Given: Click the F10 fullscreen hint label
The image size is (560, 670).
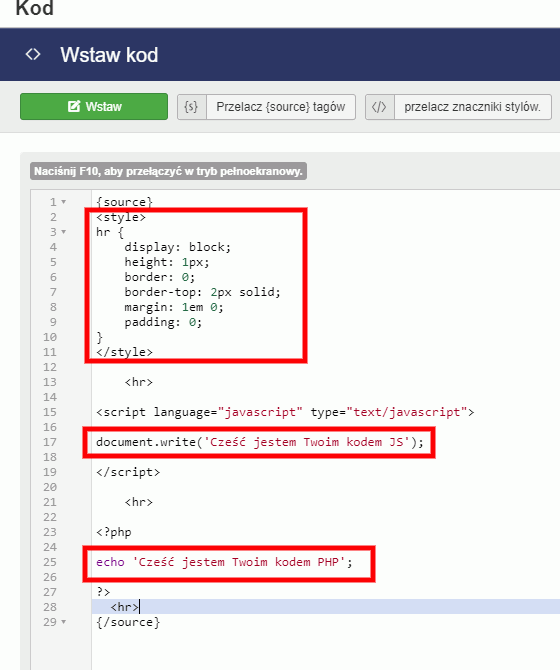Looking at the screenshot, I should [168, 171].
